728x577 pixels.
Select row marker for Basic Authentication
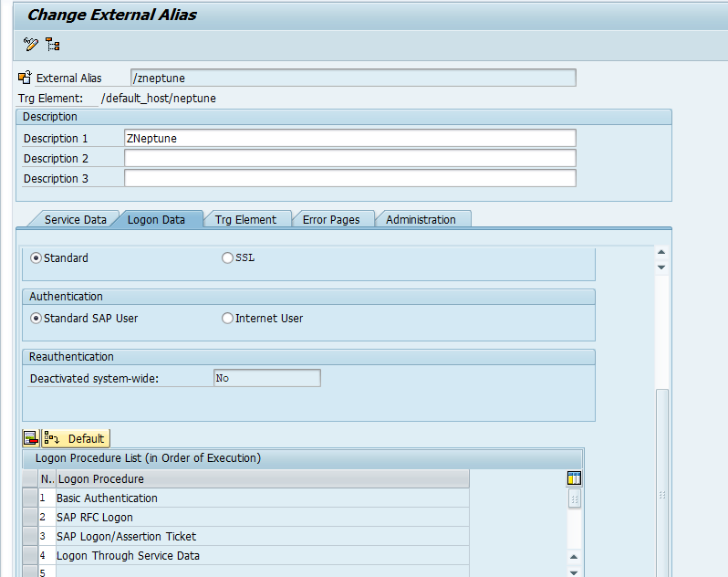pos(30,498)
